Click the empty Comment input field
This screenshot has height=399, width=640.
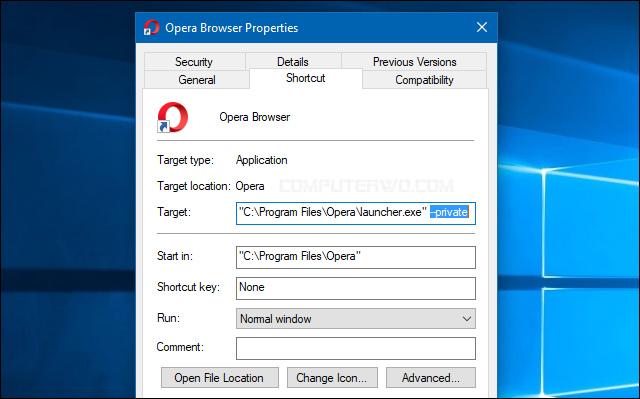tap(356, 348)
